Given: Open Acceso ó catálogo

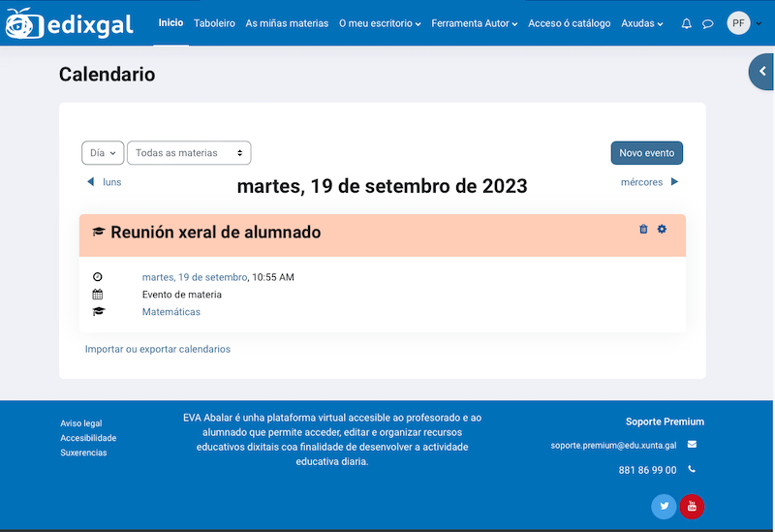Looking at the screenshot, I should point(569,23).
